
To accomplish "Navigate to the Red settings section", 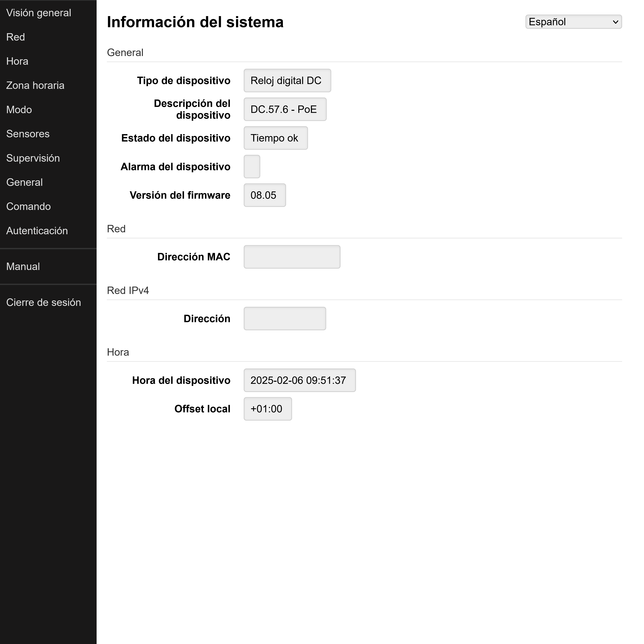I will point(15,37).
